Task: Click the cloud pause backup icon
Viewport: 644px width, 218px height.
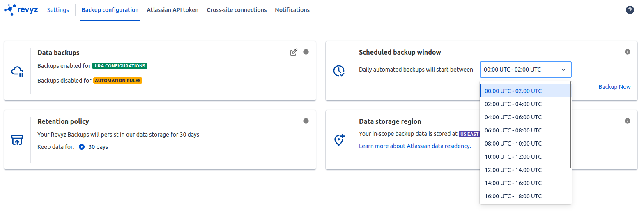Action: click(x=17, y=71)
